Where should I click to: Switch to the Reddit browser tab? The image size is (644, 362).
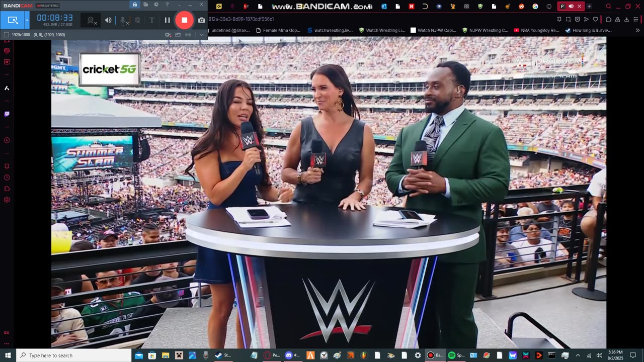[x=521, y=6]
